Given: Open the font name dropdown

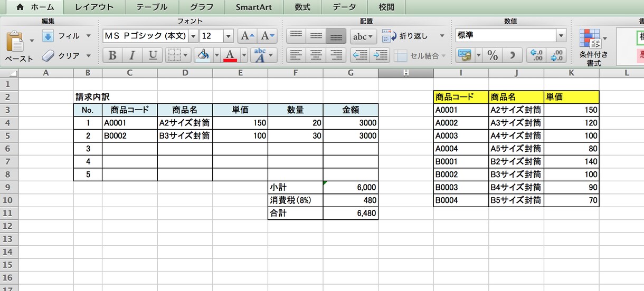Looking at the screenshot, I should (193, 36).
